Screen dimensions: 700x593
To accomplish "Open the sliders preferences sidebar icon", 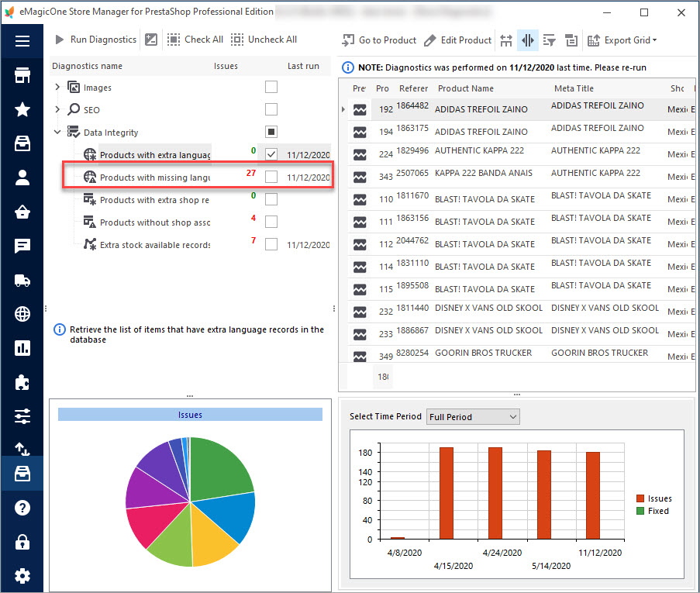I will (22, 416).
